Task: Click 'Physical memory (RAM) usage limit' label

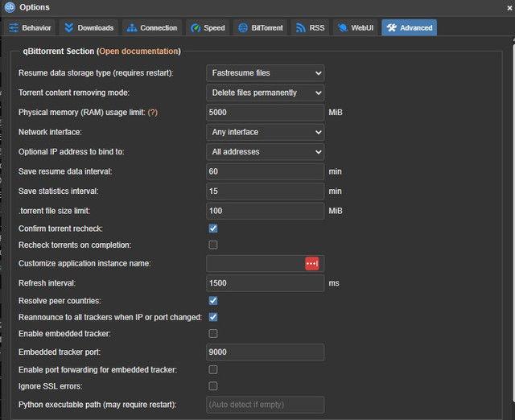Action: (82, 113)
